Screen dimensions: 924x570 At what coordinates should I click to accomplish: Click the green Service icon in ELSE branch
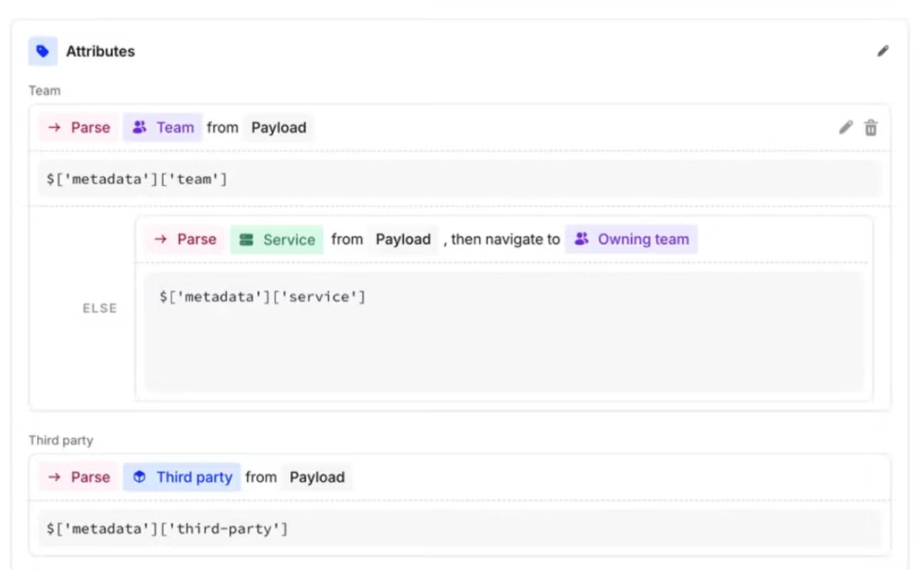pyautogui.click(x=247, y=239)
